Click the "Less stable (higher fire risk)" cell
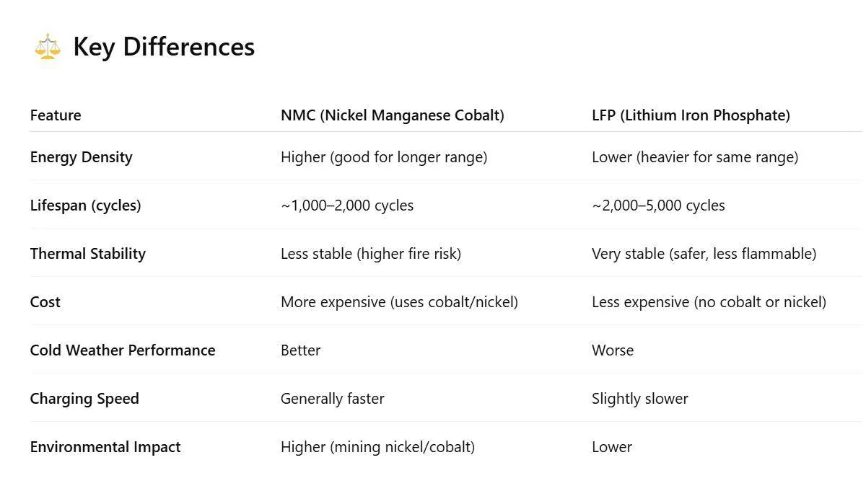The image size is (866, 504). pyautogui.click(x=370, y=254)
